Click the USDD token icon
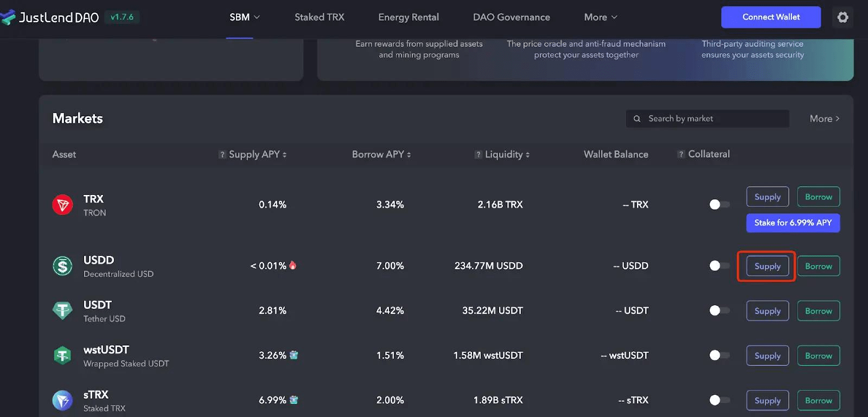 (x=62, y=266)
